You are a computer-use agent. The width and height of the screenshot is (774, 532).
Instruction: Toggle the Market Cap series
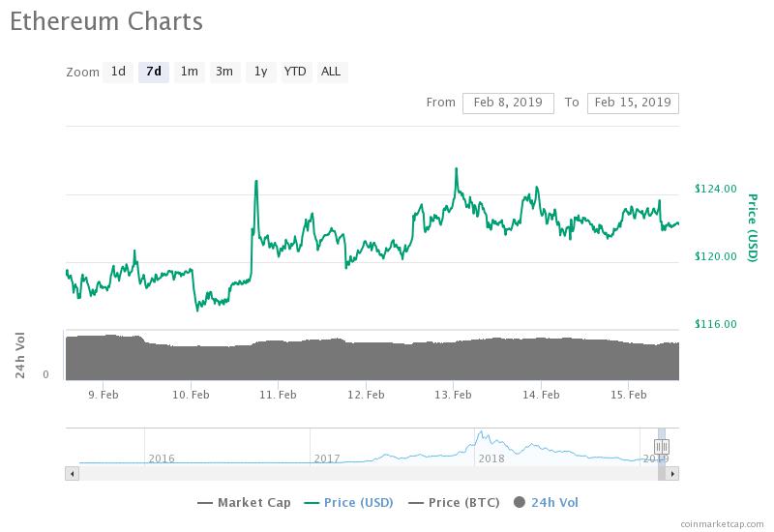coord(244,503)
